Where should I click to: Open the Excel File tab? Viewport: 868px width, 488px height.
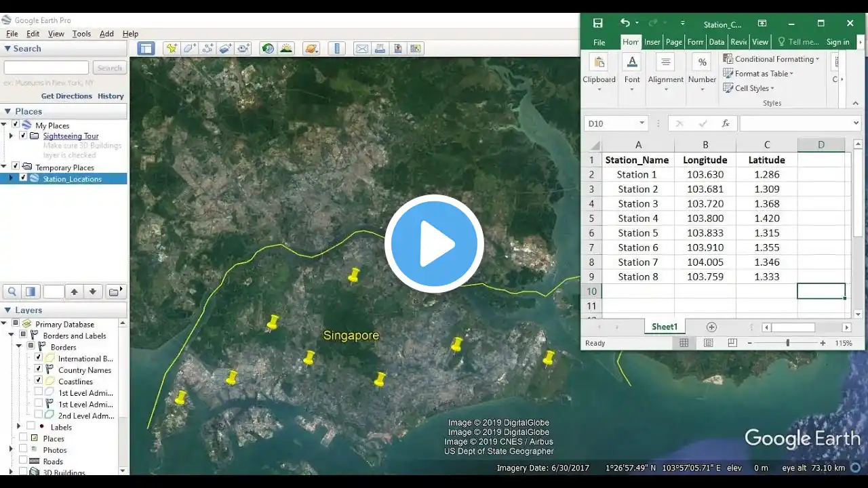point(599,42)
